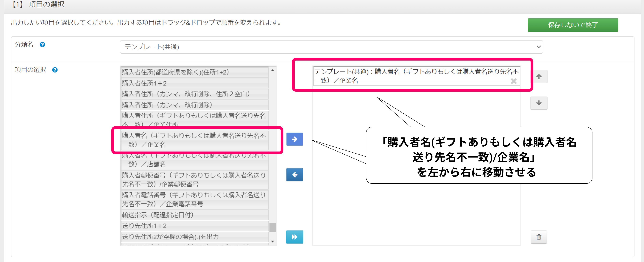Click the double-arrow add-all button

[x=295, y=237]
